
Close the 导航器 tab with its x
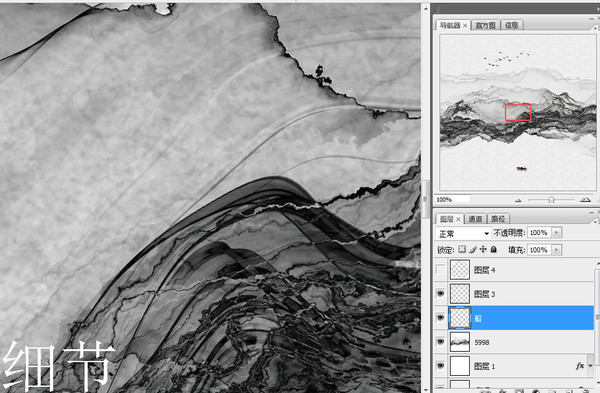(x=465, y=26)
